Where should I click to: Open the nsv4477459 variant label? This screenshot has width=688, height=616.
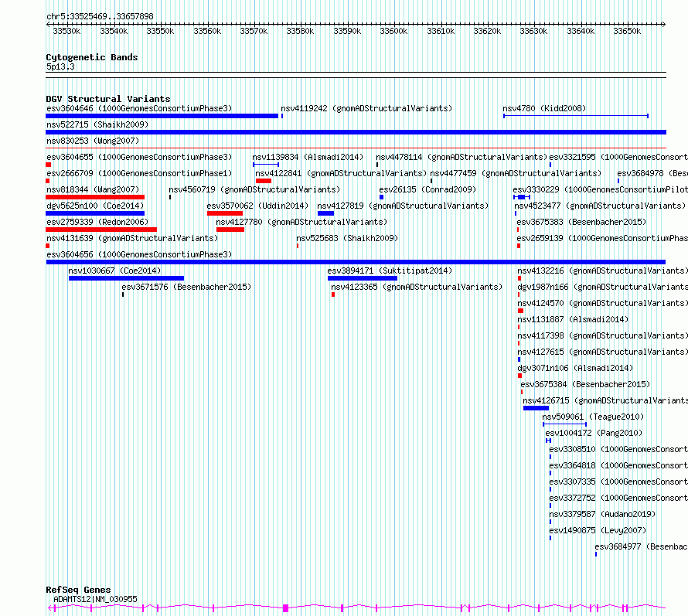(x=516, y=173)
